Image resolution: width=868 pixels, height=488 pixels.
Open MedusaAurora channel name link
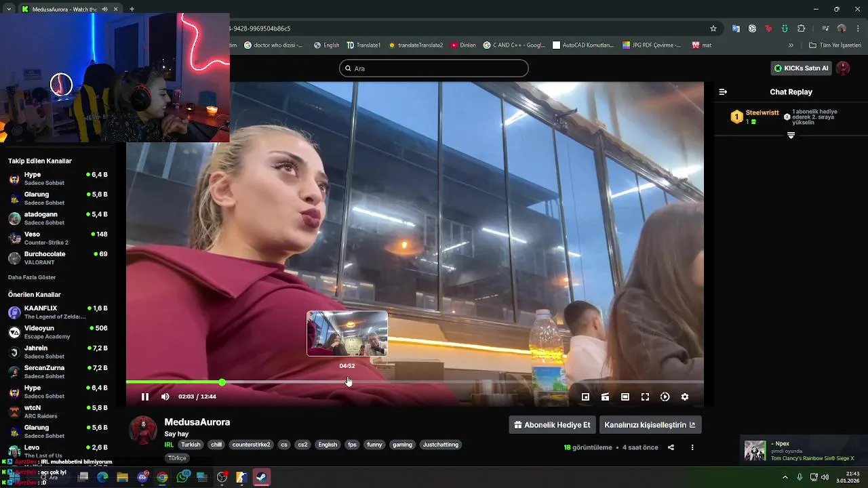pos(197,422)
